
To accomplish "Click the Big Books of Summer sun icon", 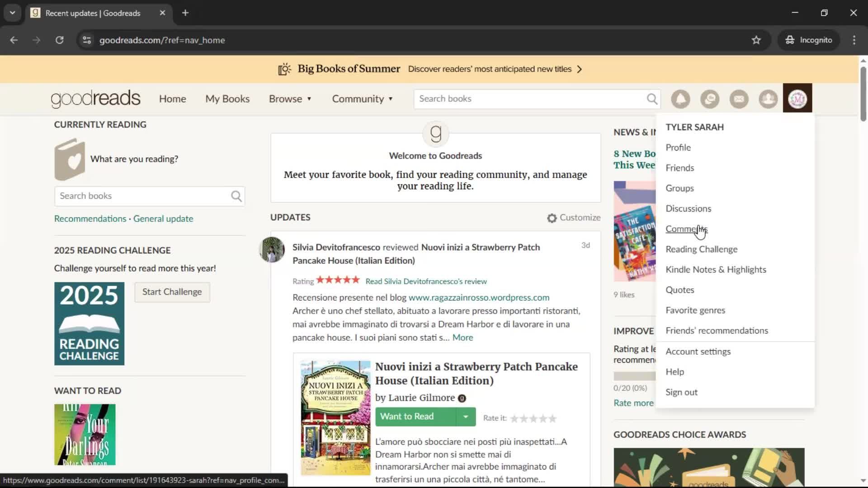I will click(284, 69).
